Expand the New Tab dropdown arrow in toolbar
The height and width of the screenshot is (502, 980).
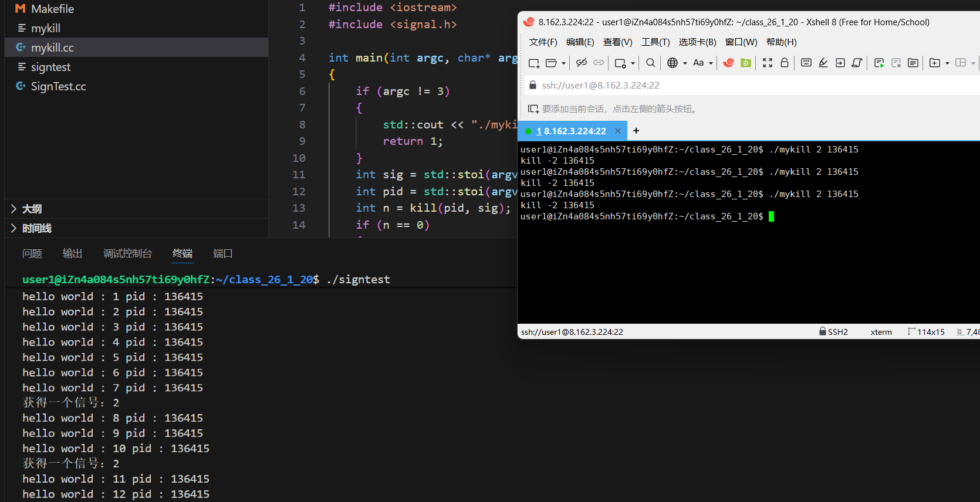tap(947, 63)
